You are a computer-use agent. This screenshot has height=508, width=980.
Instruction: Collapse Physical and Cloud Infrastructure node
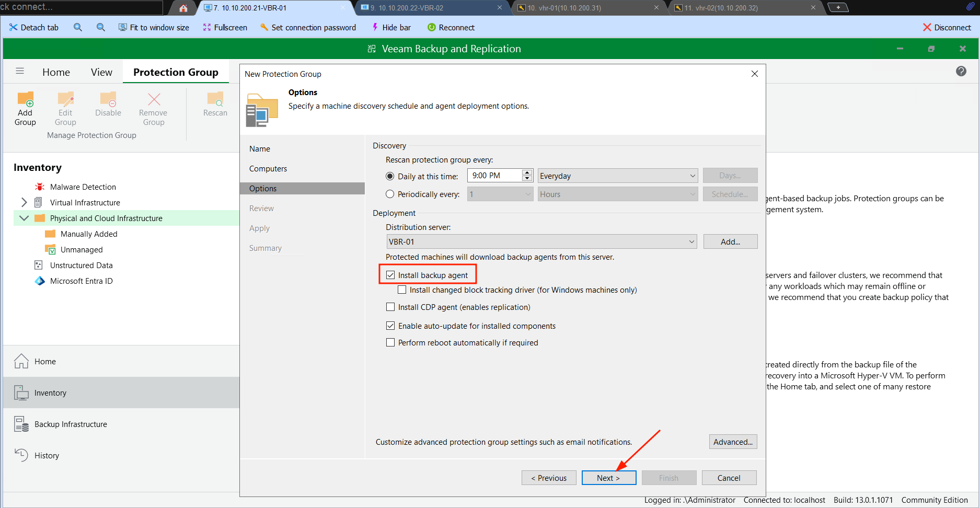[x=24, y=218]
